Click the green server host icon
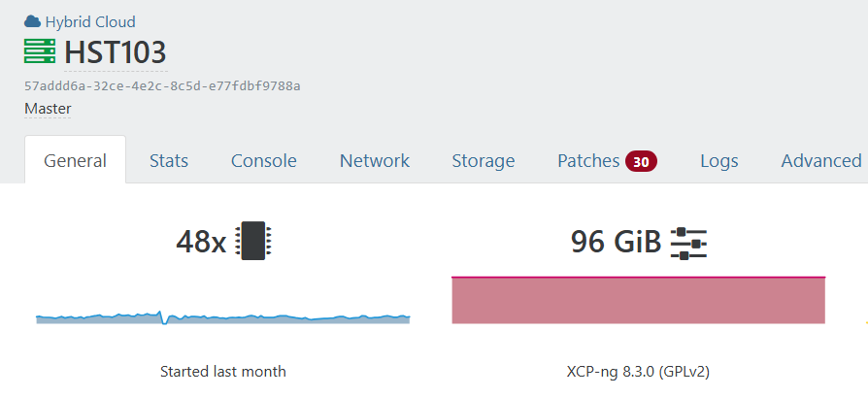 40,51
